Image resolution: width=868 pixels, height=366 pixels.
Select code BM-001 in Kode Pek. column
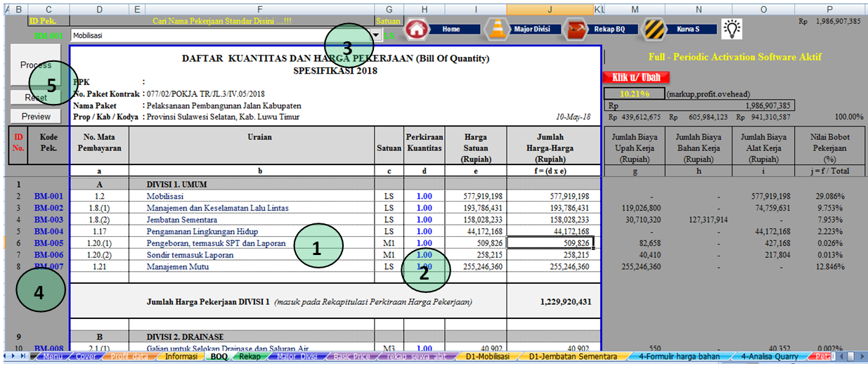click(x=48, y=196)
